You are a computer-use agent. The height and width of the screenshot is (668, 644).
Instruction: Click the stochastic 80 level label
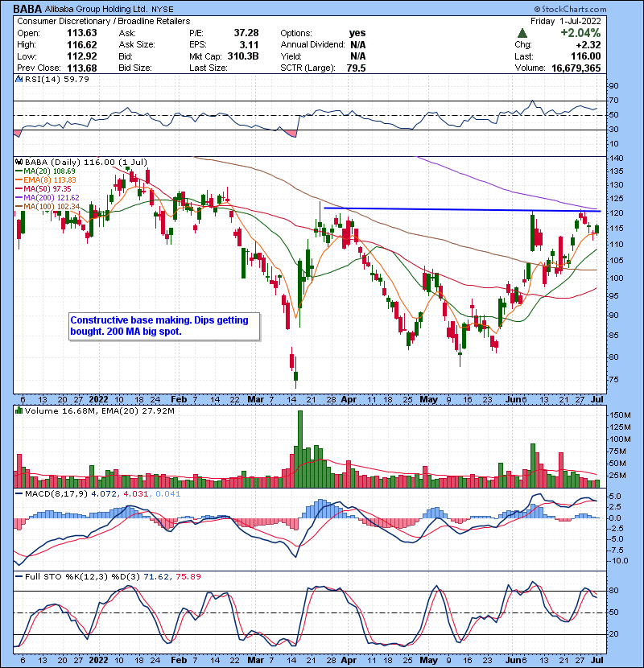point(613,591)
